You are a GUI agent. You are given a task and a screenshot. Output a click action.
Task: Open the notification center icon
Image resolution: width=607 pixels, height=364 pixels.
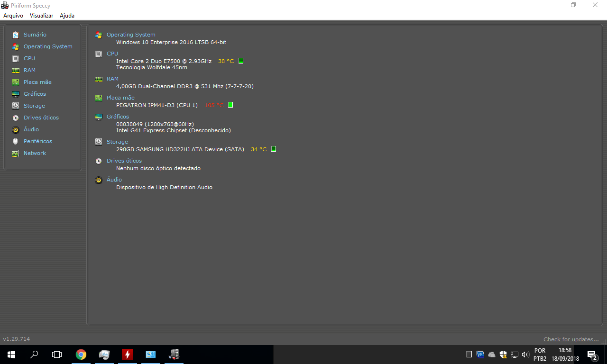(x=592, y=355)
